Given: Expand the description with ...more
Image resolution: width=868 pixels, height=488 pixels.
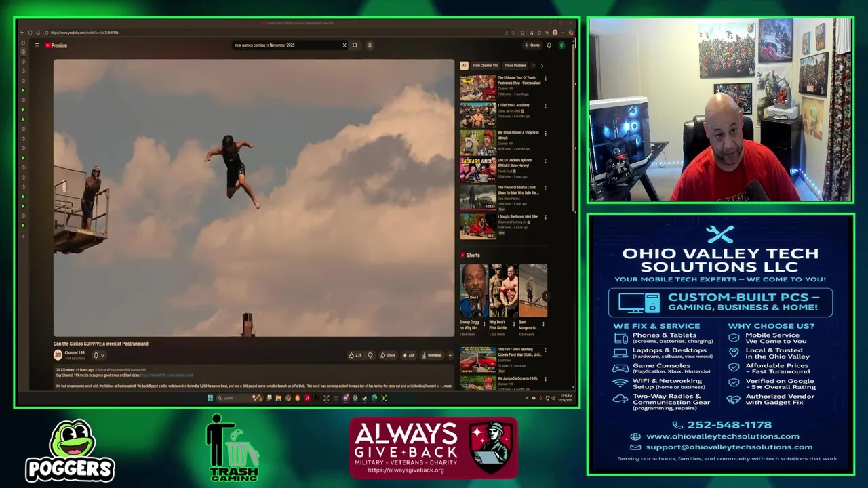Looking at the screenshot, I should tap(446, 386).
